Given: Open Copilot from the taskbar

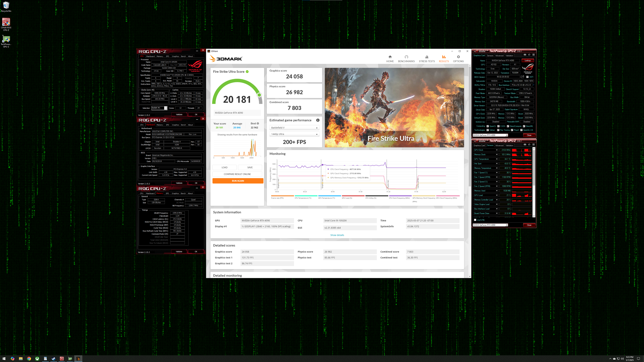Looking at the screenshot, I should tap(13, 358).
